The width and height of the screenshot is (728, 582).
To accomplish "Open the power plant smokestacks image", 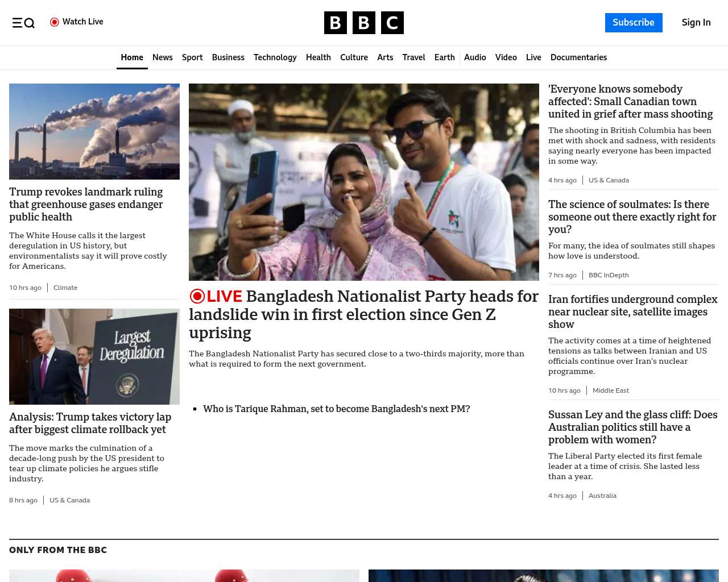I will pyautogui.click(x=94, y=131).
